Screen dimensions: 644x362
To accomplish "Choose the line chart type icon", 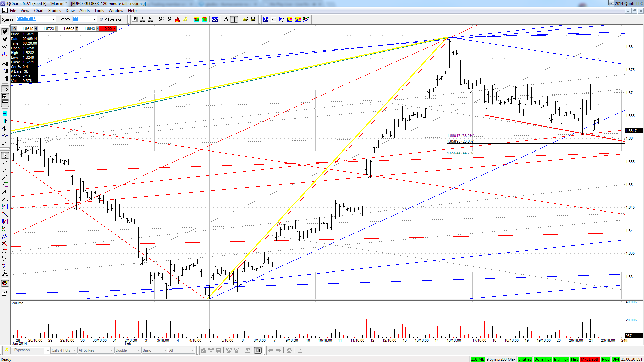I will [5, 47].
